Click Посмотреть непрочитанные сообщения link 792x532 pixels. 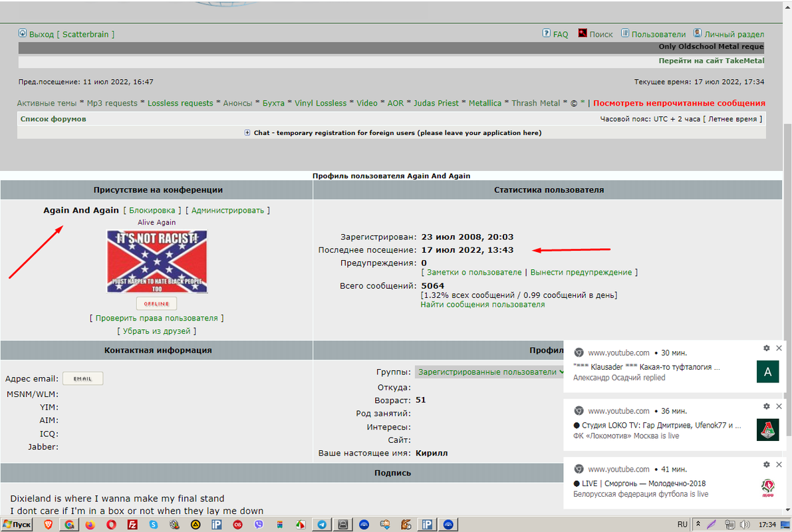pos(679,103)
